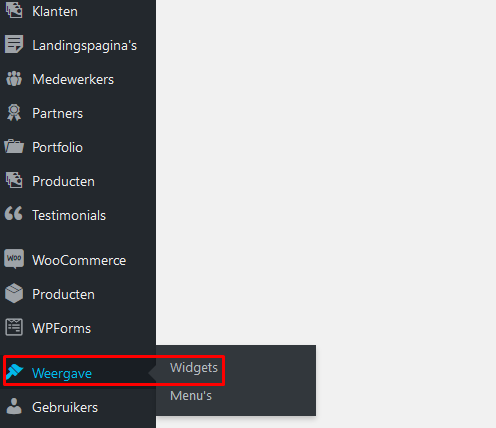Image resolution: width=496 pixels, height=428 pixels.
Task: Go to the Gebruikers section
Action: (65, 407)
